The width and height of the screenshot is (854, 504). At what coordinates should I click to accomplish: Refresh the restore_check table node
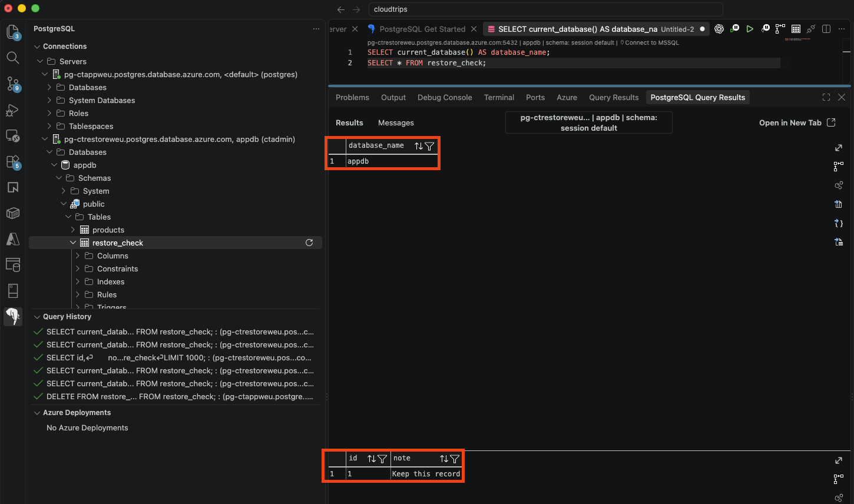pyautogui.click(x=309, y=243)
